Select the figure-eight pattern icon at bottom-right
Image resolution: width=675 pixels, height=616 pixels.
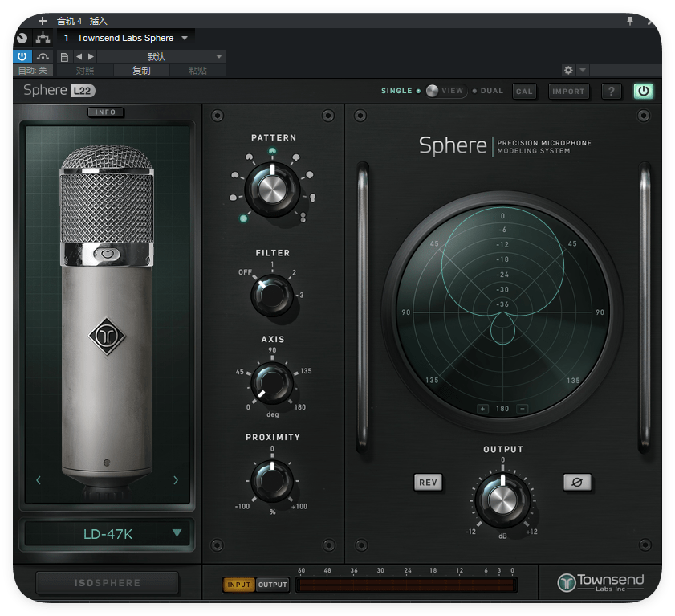click(303, 218)
